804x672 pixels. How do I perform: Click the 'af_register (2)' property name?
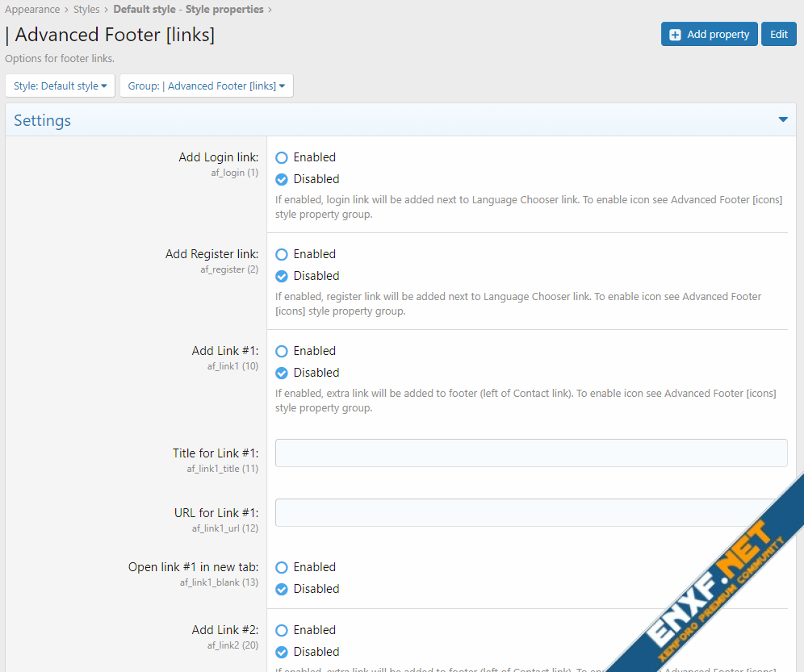pos(229,269)
